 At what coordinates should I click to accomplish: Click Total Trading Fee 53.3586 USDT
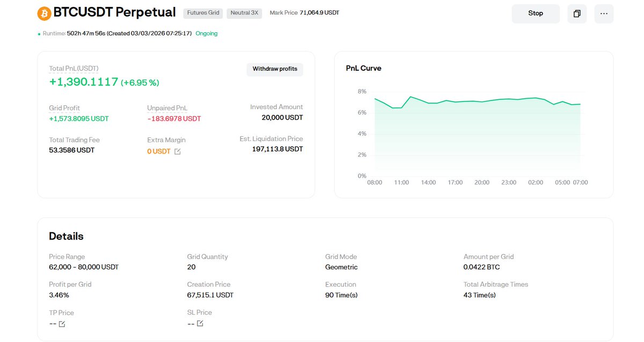(71, 150)
